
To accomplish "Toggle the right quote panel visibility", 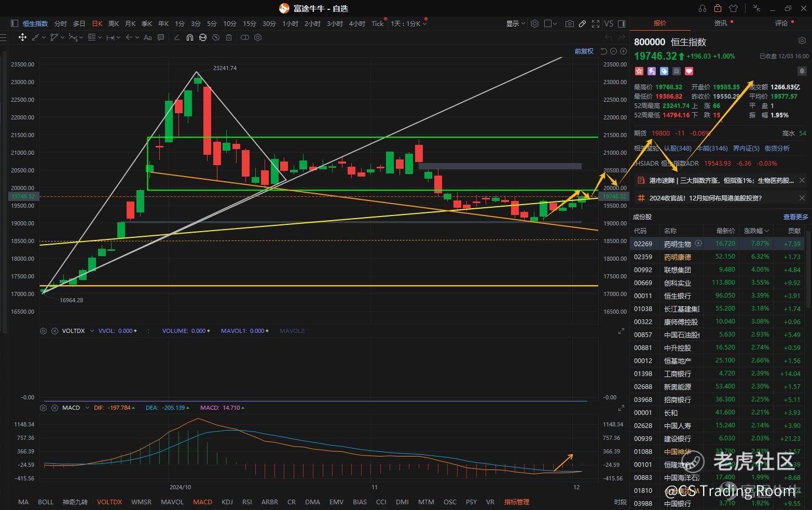I will tap(622, 23).
